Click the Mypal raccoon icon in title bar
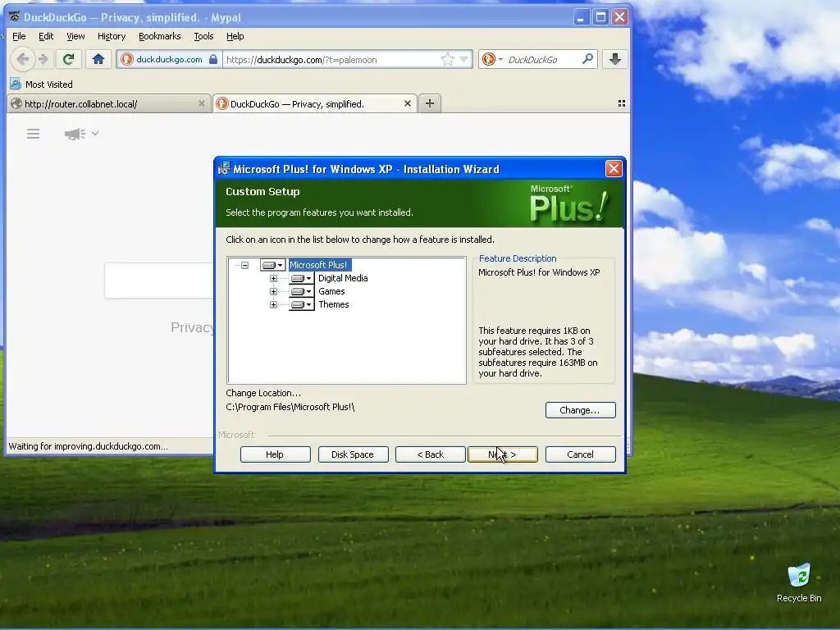Screen dimensions: 840x630 tap(15, 16)
